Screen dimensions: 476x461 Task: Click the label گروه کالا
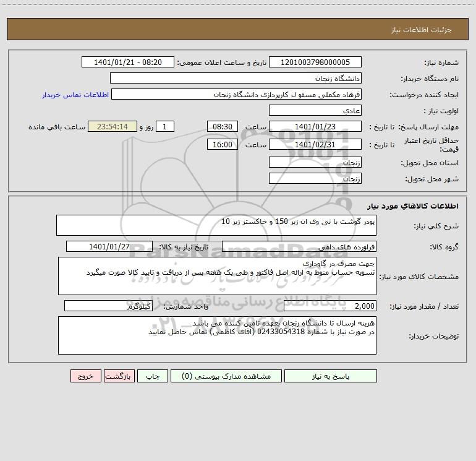click(x=444, y=247)
